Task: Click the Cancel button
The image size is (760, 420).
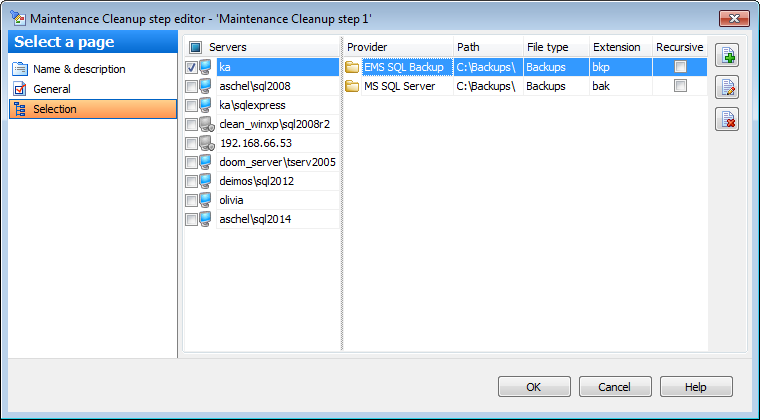Action: (x=614, y=387)
